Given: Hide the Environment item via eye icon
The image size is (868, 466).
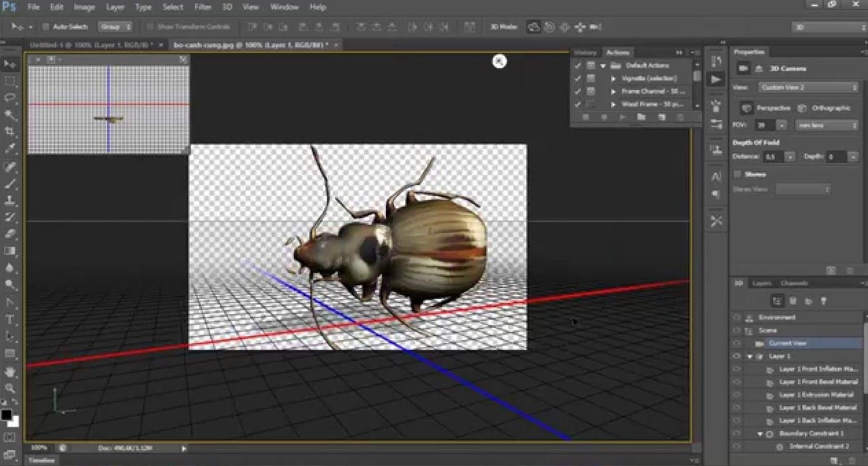Looking at the screenshot, I should [x=736, y=318].
